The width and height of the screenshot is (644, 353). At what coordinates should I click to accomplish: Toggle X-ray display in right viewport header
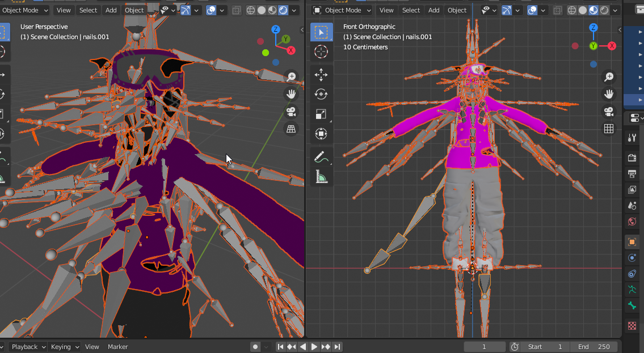coord(557,10)
